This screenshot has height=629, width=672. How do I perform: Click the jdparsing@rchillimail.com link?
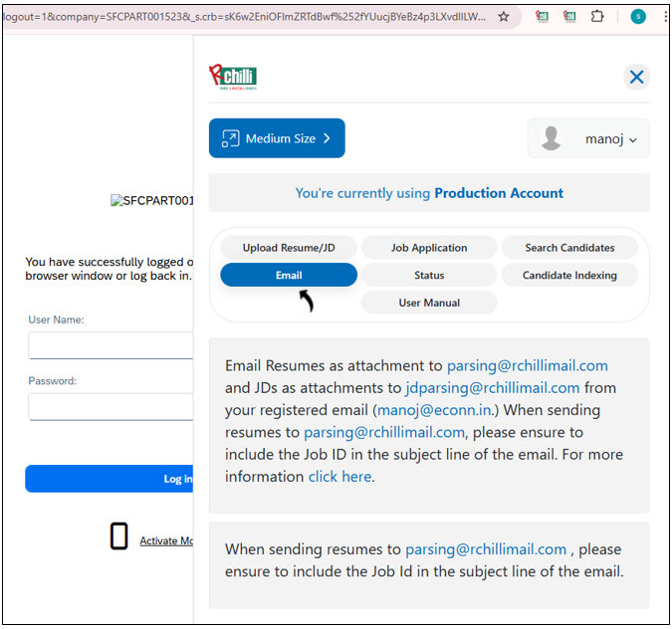click(492, 388)
